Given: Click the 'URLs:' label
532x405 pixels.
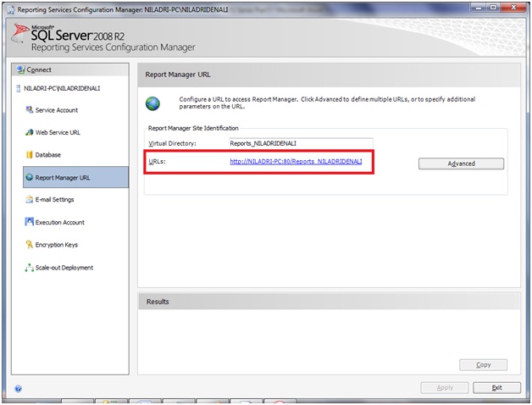Looking at the screenshot, I should (x=157, y=162).
